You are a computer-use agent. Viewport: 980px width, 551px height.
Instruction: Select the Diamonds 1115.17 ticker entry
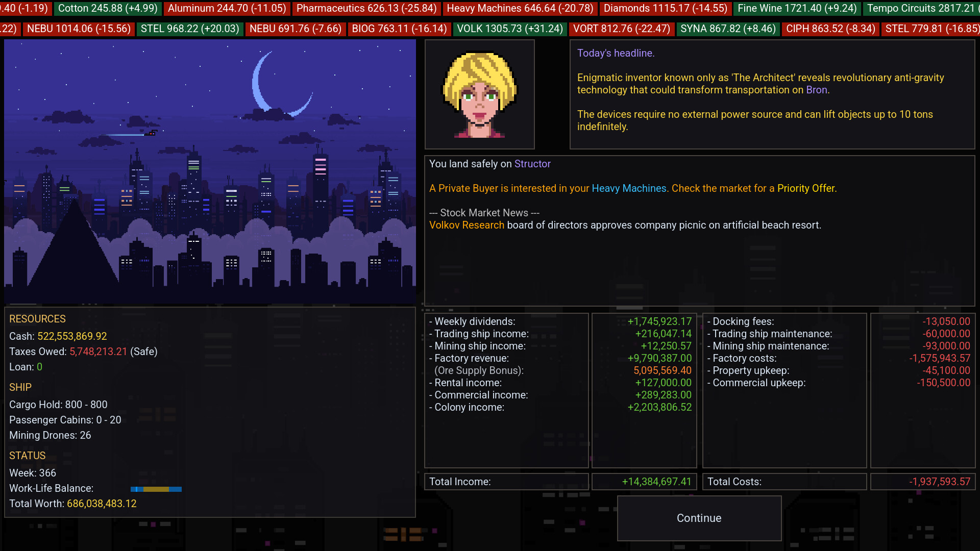click(x=666, y=9)
